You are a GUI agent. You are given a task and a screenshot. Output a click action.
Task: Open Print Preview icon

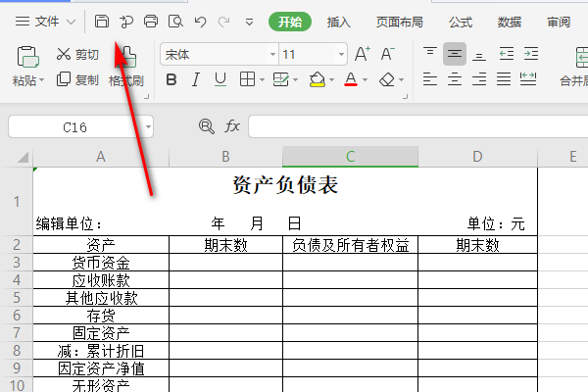pyautogui.click(x=175, y=21)
